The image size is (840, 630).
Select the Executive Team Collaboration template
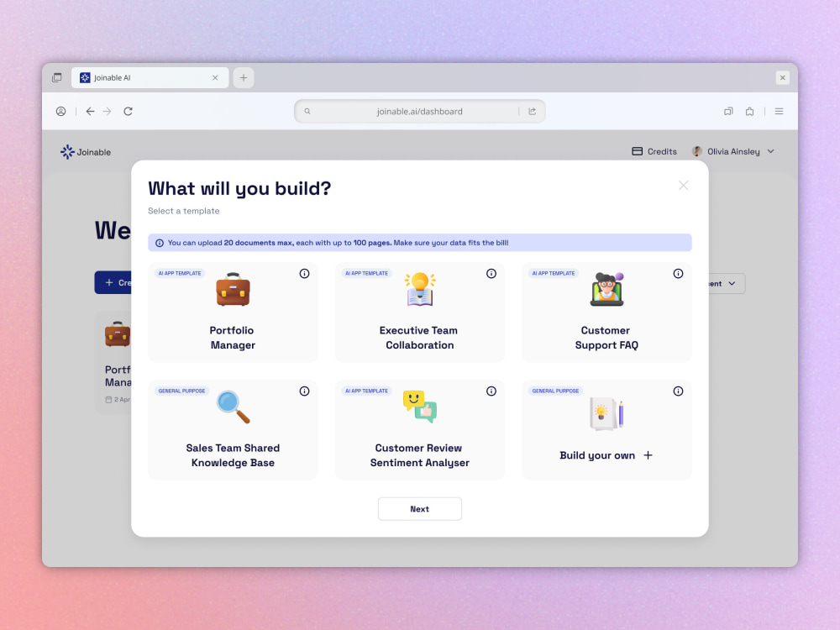pyautogui.click(x=419, y=312)
